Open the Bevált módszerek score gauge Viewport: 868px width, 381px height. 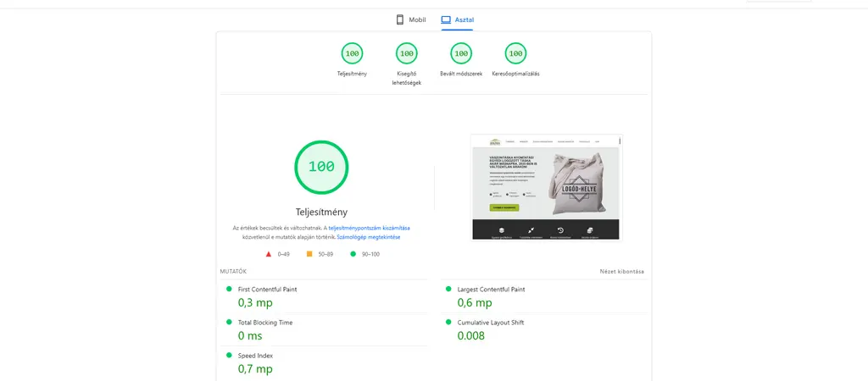point(461,54)
